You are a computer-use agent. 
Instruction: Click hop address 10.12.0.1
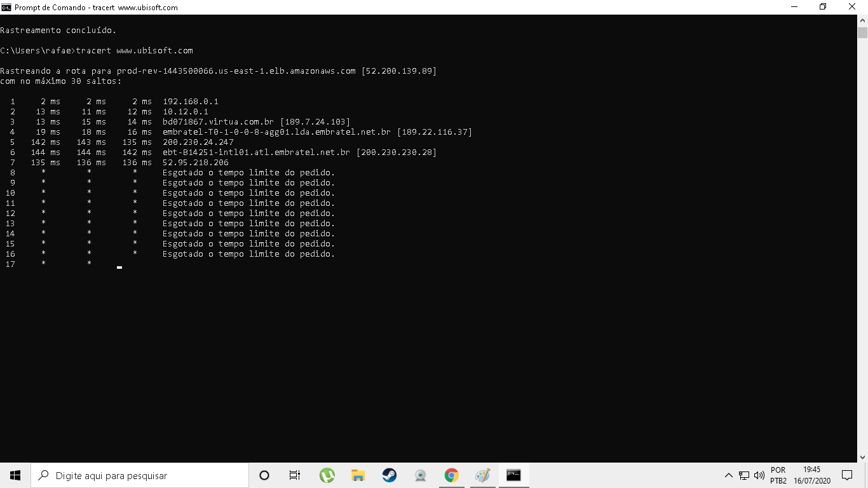click(x=186, y=111)
